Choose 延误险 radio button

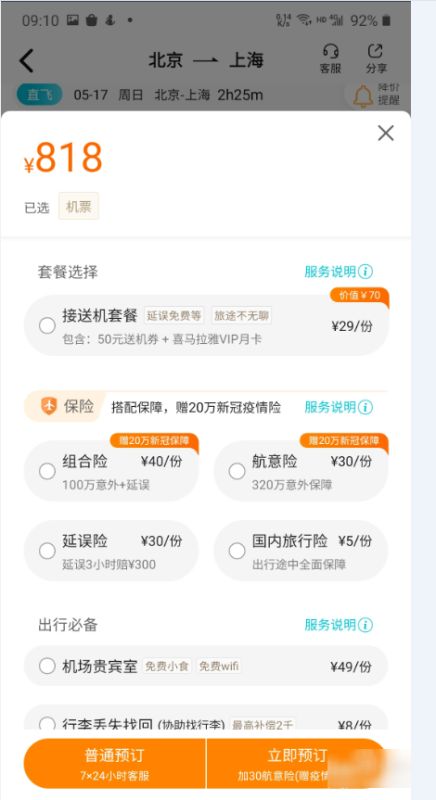click(47, 551)
